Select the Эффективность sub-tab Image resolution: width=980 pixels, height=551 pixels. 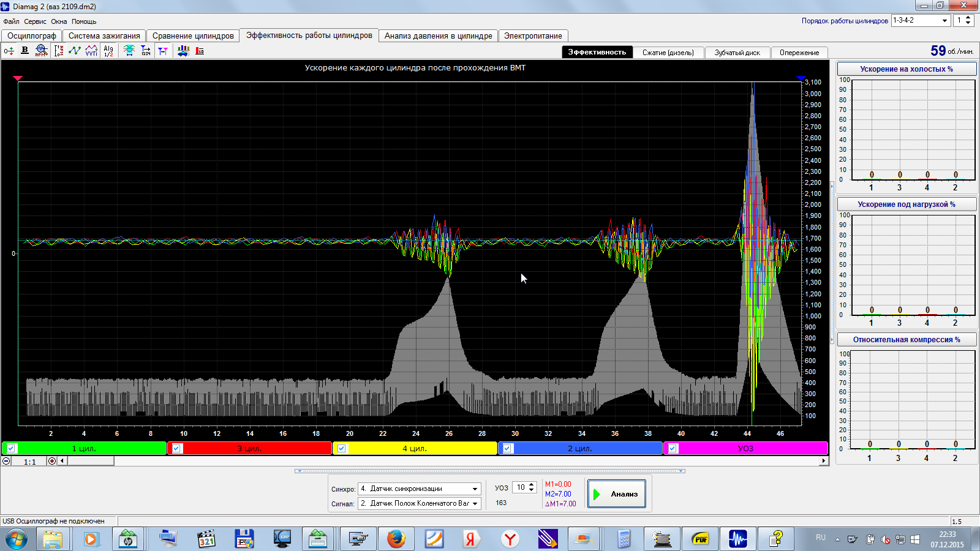click(x=597, y=52)
